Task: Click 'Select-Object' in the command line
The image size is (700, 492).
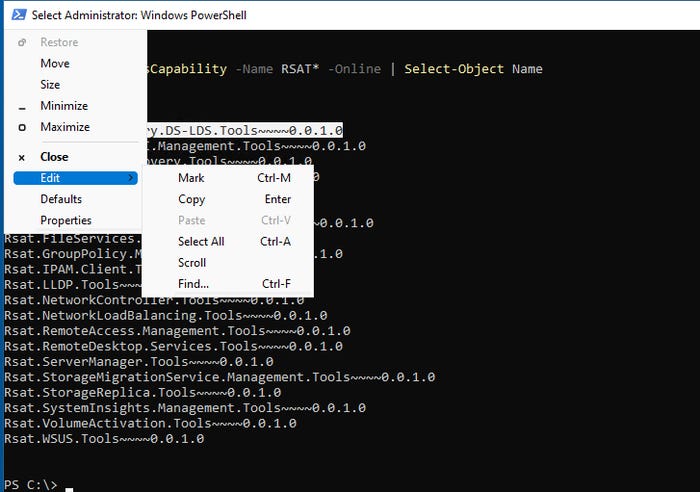Action: (x=454, y=69)
